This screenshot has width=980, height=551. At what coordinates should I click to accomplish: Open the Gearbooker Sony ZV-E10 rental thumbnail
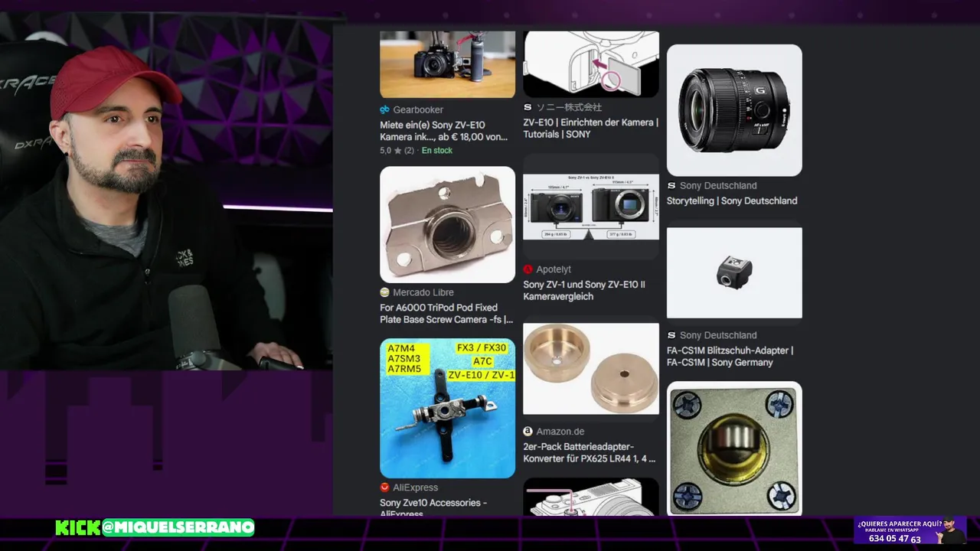point(447,64)
